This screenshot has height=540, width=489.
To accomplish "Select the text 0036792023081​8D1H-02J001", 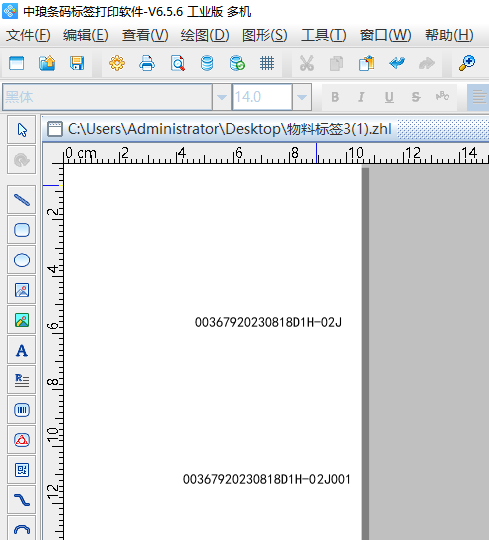I will [x=267, y=479].
